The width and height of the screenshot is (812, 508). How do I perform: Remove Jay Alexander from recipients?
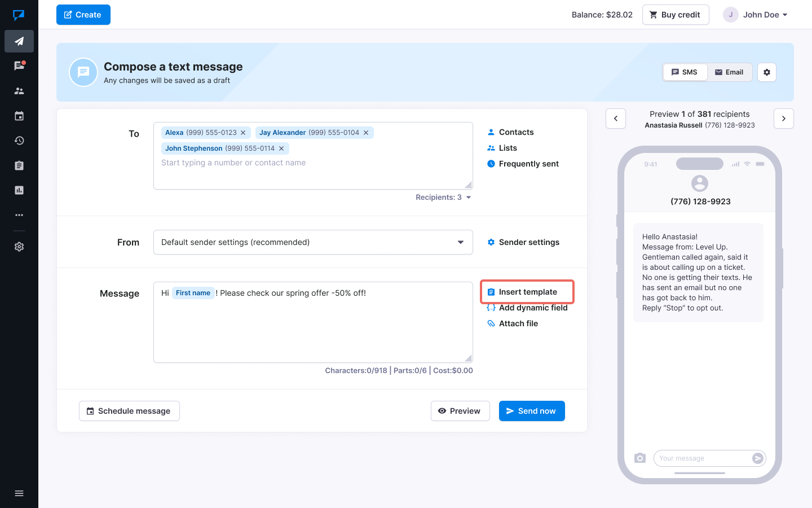tap(366, 133)
